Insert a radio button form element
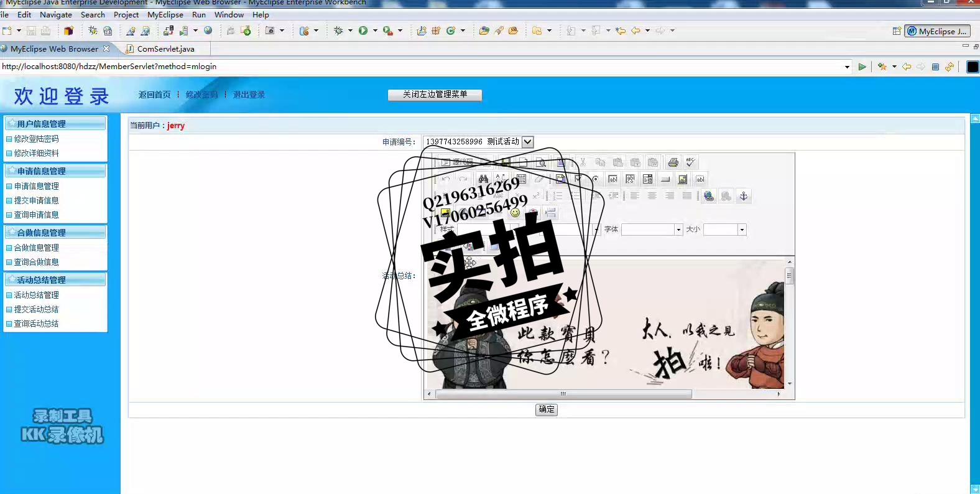This screenshot has width=980, height=494. (596, 179)
